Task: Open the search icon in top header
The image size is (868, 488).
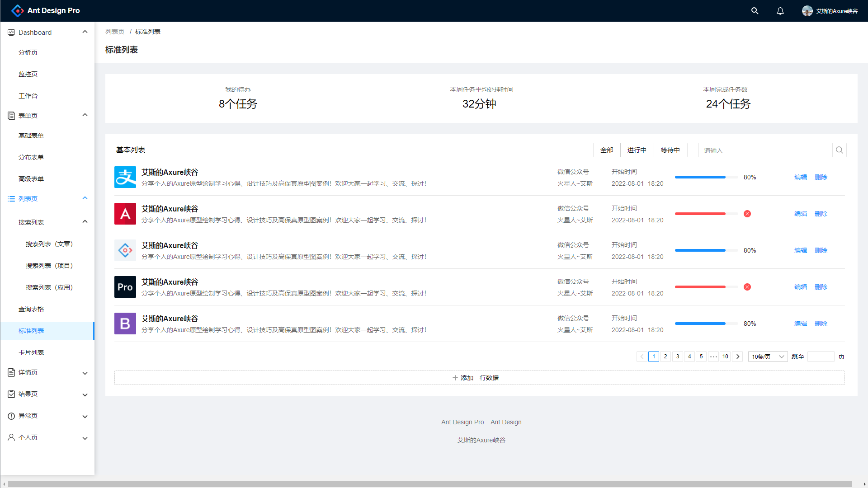Action: [755, 11]
